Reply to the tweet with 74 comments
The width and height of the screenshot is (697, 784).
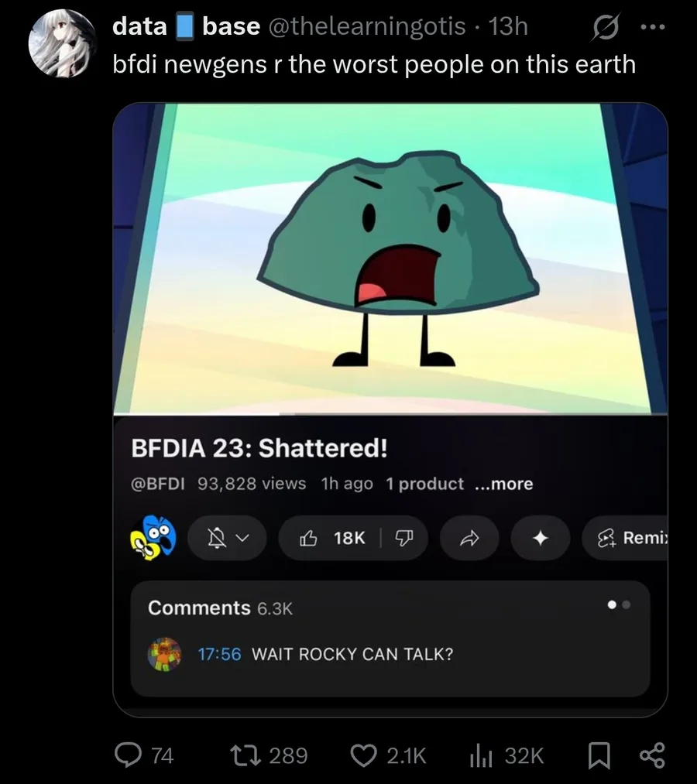pos(143,755)
